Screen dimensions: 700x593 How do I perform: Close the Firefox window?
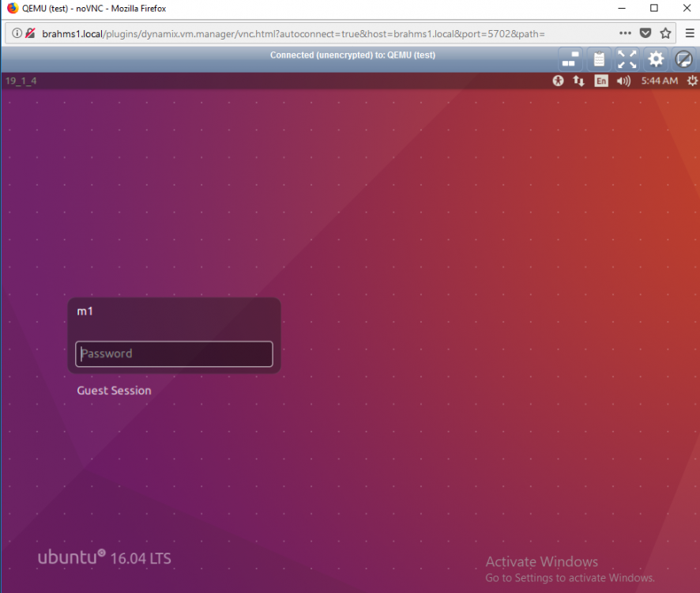(x=687, y=8)
